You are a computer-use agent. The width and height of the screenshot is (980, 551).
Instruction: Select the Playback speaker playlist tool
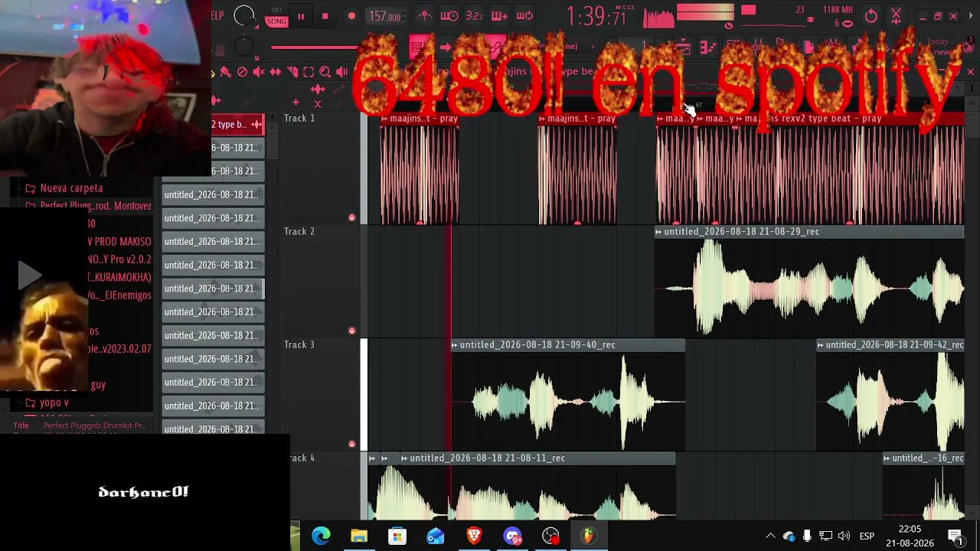342,72
